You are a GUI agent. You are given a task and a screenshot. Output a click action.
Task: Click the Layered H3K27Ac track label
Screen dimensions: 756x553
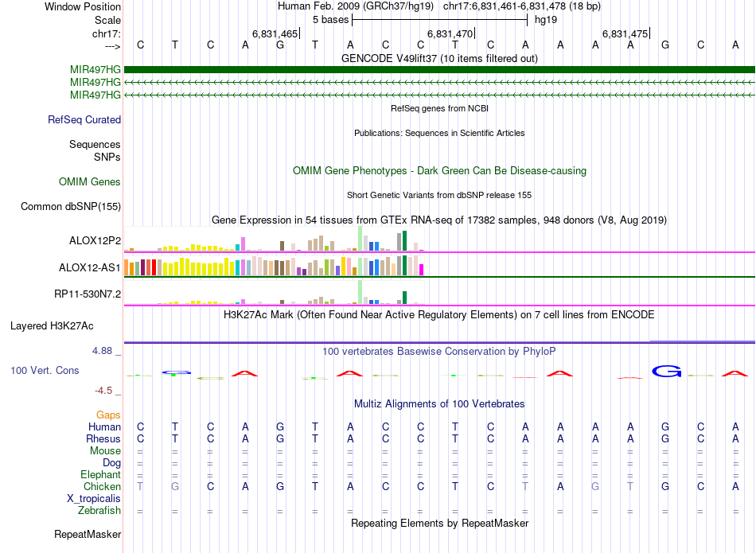point(52,326)
